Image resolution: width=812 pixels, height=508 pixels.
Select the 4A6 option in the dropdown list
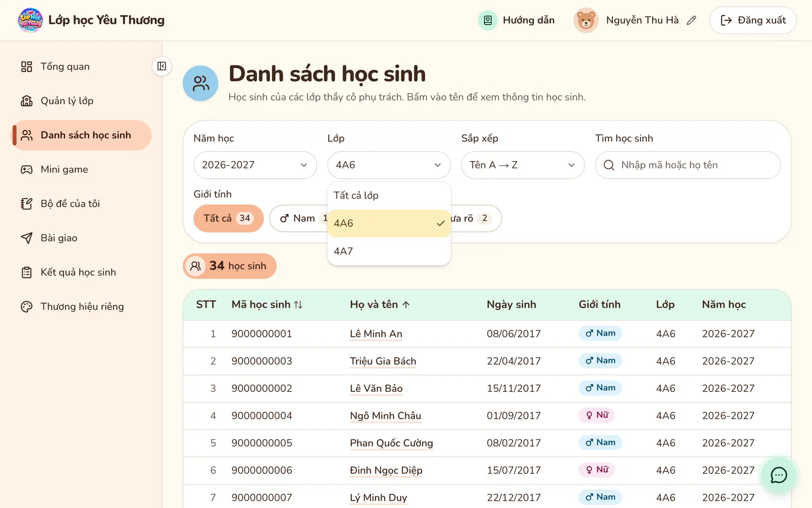point(389,224)
